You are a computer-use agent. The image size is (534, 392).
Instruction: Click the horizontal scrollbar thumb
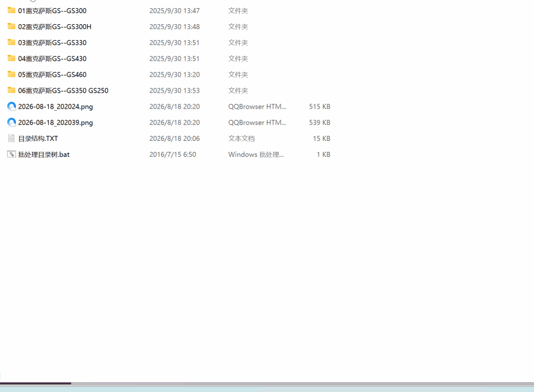click(x=36, y=383)
